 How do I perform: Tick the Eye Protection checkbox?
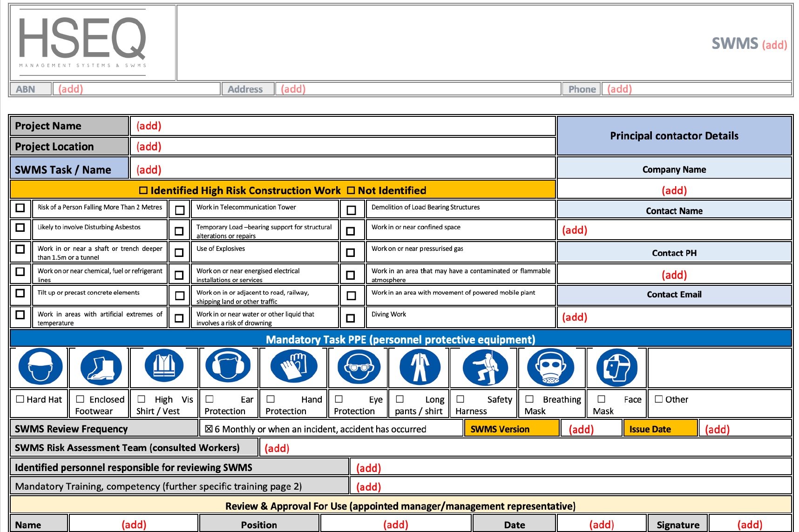coord(339,399)
